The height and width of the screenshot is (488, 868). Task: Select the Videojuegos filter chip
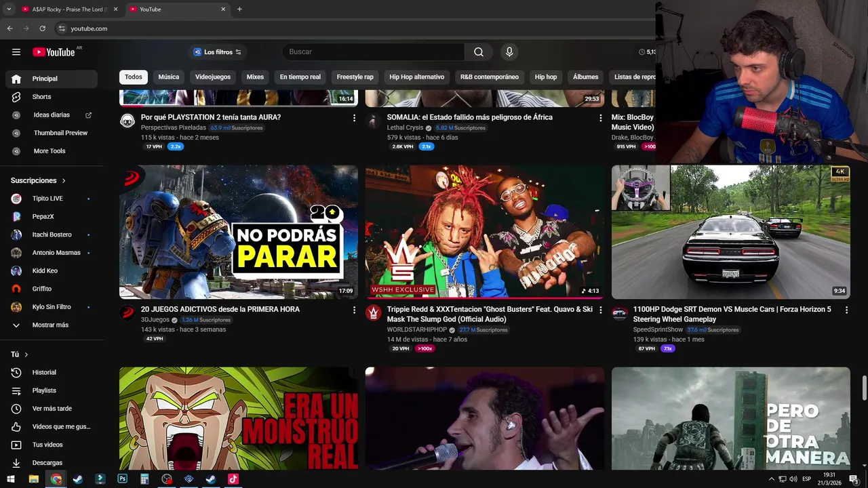click(x=213, y=77)
